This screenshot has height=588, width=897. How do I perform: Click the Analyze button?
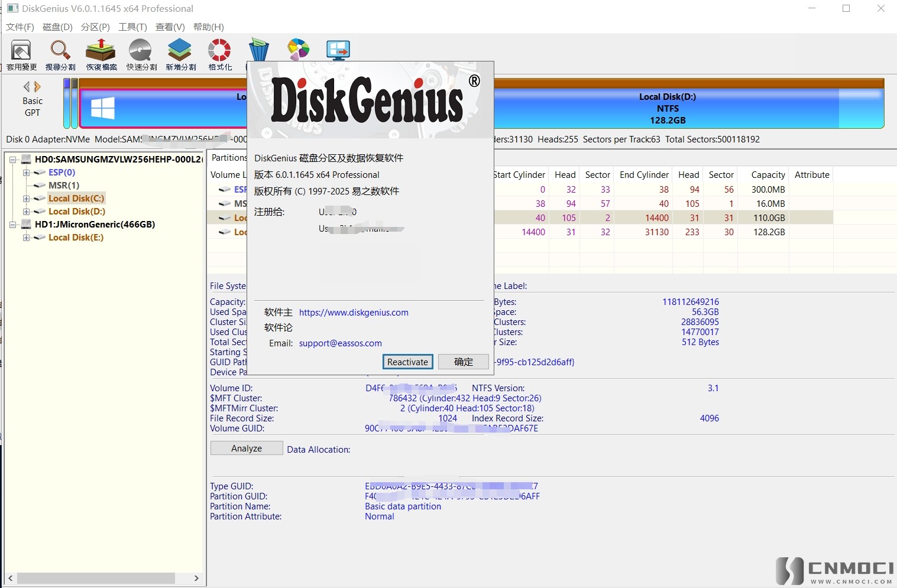coord(247,449)
